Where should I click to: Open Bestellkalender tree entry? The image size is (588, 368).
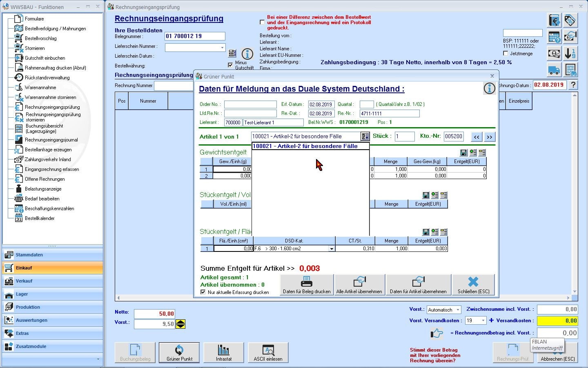(x=40, y=218)
